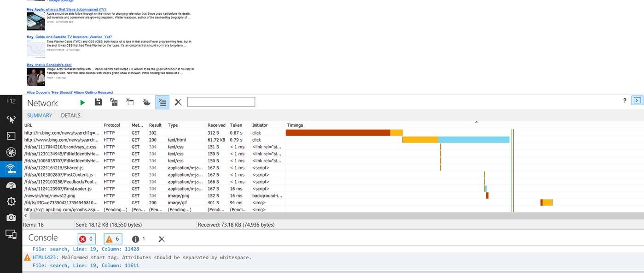This screenshot has height=273, width=644.
Task: Toggle the always refresh from server icon
Action: 114,102
